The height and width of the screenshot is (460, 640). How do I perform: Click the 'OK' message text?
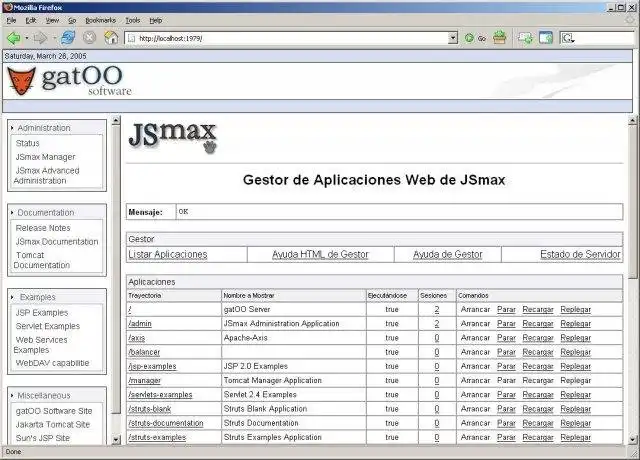click(x=183, y=211)
